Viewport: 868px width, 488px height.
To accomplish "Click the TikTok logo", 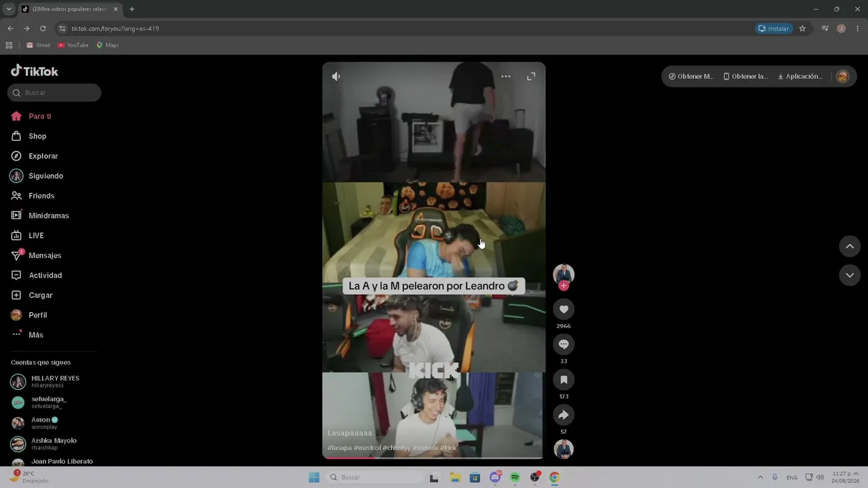I will pyautogui.click(x=35, y=71).
